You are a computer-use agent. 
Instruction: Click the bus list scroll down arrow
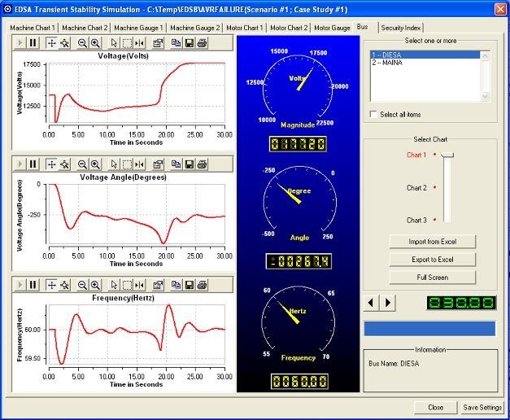(485, 96)
